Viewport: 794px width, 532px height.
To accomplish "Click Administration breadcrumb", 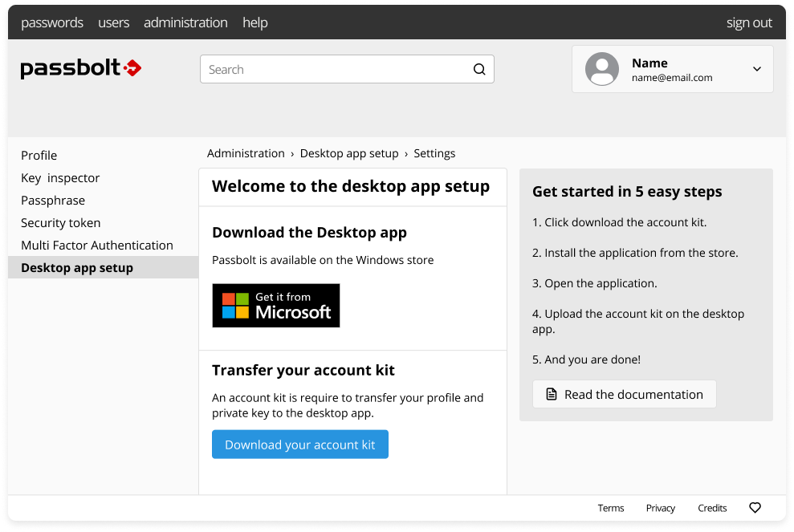I will (246, 153).
